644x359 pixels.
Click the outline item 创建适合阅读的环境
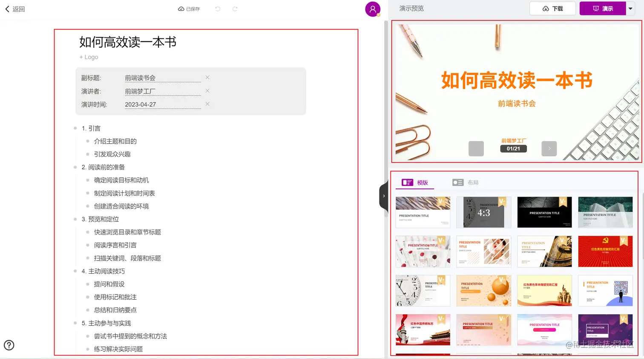pos(121,206)
